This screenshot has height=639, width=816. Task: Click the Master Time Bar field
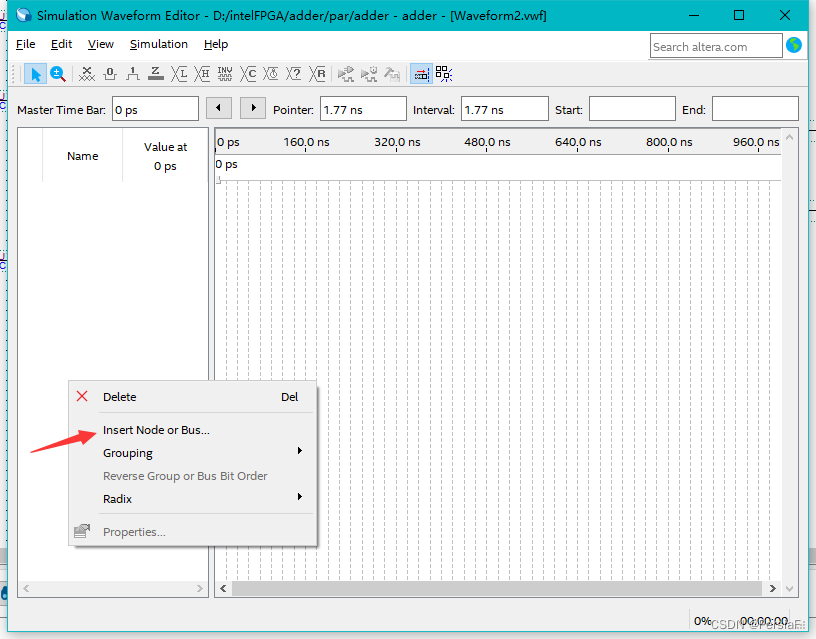(x=155, y=109)
